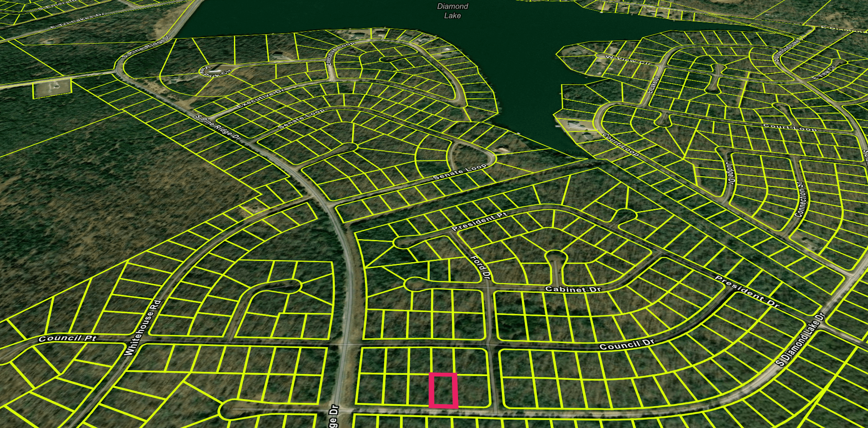Click the Whitehouse Rd street label
This screenshot has width=868, height=428.
(x=143, y=328)
